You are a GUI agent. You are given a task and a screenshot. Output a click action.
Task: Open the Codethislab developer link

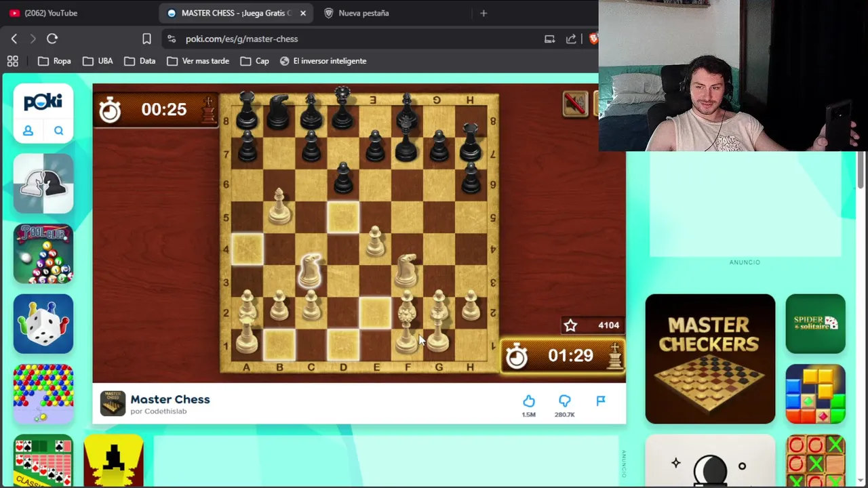[x=168, y=411]
